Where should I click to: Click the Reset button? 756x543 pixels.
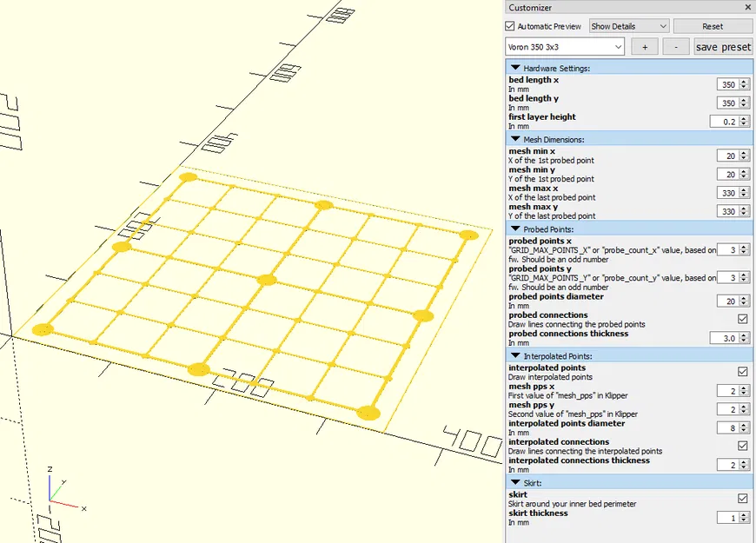click(x=713, y=26)
